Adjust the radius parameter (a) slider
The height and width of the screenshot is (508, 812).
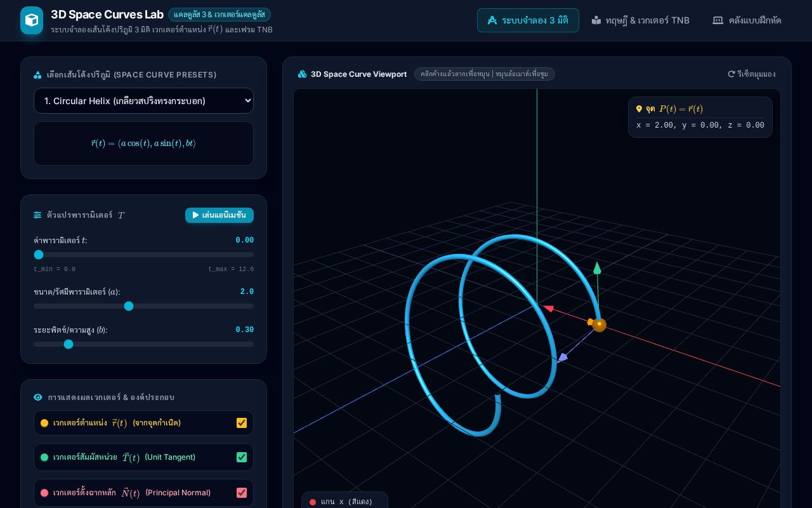pos(143,306)
